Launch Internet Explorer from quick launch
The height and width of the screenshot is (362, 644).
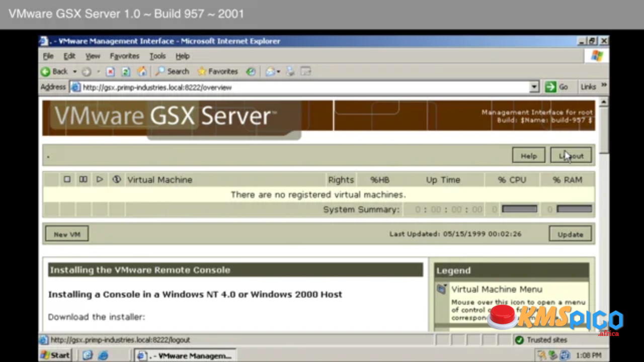click(103, 355)
